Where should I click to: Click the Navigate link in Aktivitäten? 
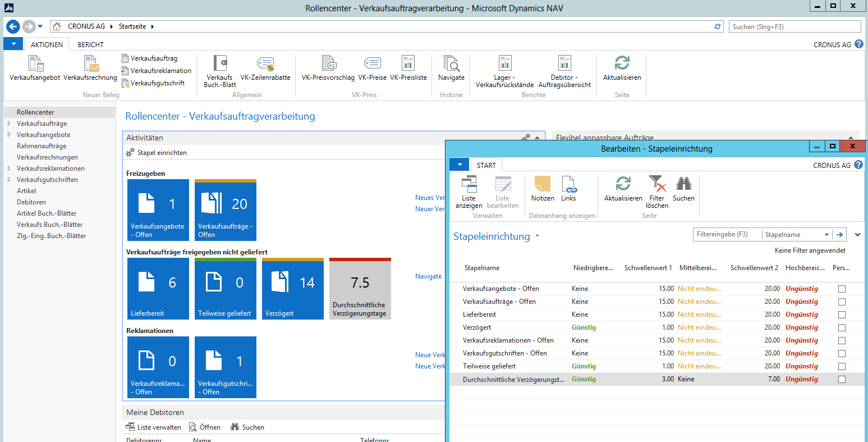click(x=429, y=276)
